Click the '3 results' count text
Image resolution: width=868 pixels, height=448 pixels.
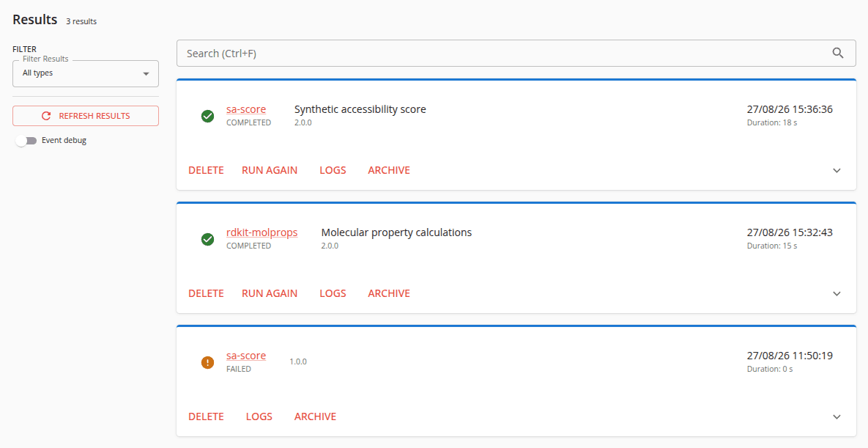[81, 21]
